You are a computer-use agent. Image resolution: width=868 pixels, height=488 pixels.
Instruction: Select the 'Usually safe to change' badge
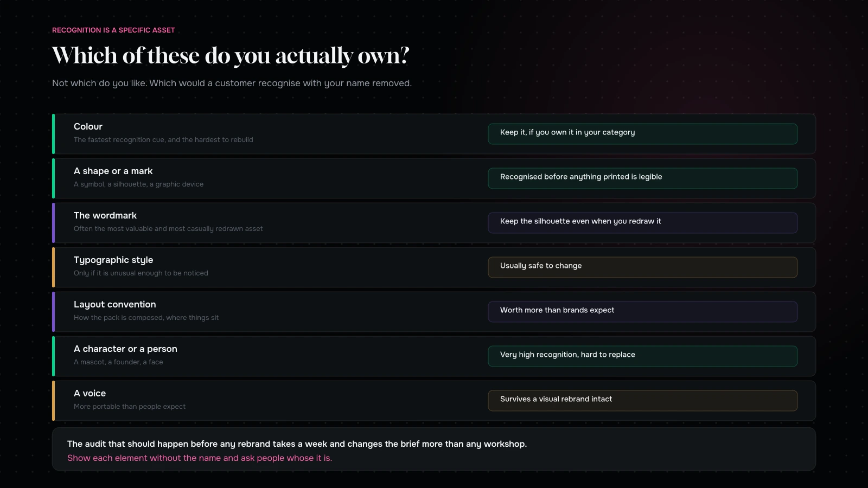tap(642, 267)
